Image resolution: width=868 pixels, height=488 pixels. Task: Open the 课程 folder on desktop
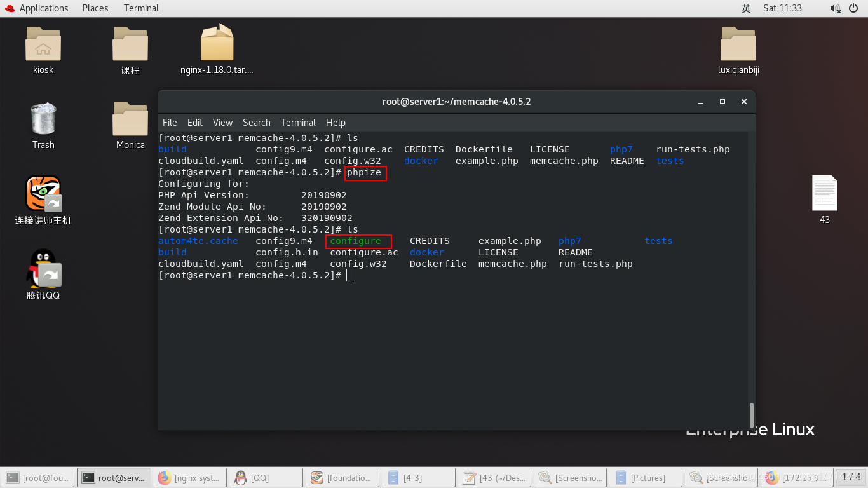130,44
